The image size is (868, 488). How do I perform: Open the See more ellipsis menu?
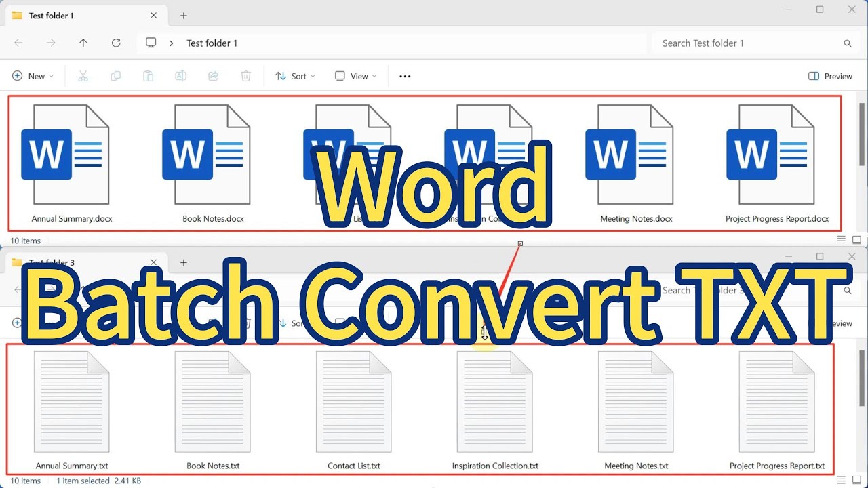pyautogui.click(x=405, y=76)
